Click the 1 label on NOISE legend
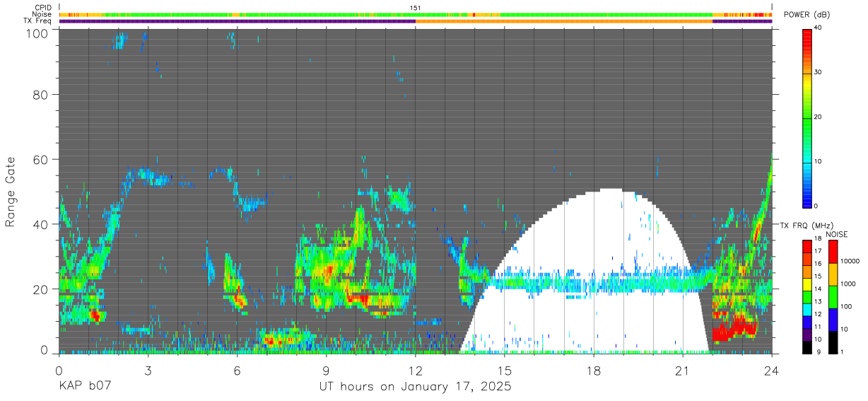Viewport: 868px width, 401px height. tap(843, 351)
